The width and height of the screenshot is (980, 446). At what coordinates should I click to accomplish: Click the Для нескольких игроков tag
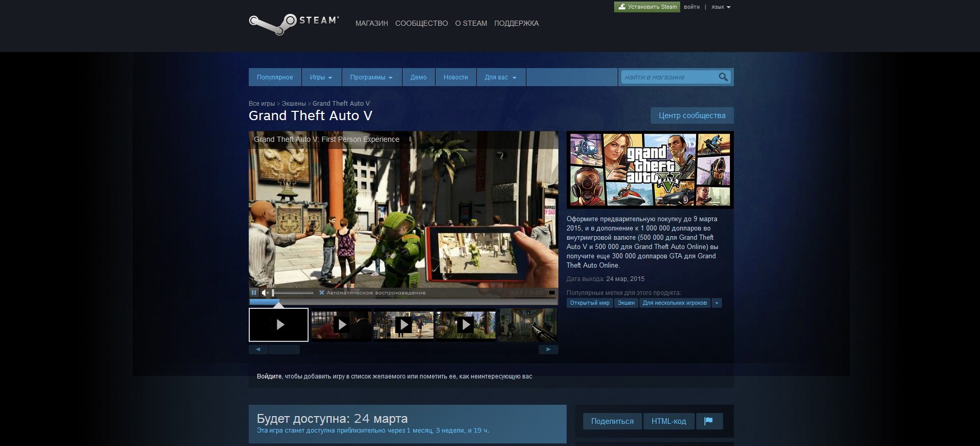[x=674, y=303]
